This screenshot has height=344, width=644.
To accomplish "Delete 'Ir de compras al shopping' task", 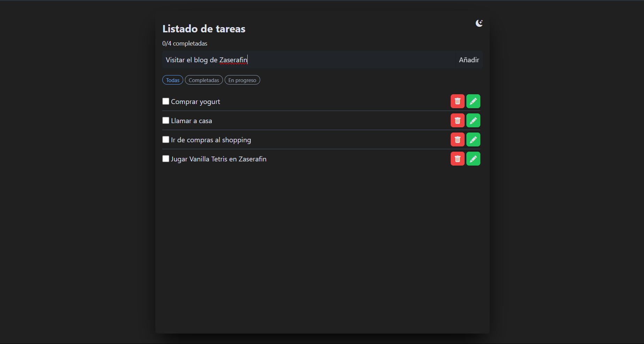I will coord(457,139).
